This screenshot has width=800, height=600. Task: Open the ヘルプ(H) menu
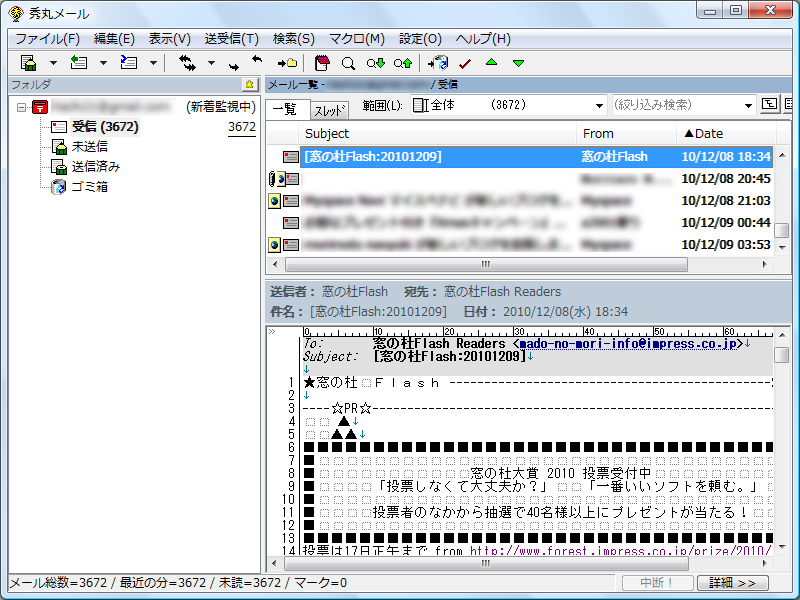[x=483, y=39]
